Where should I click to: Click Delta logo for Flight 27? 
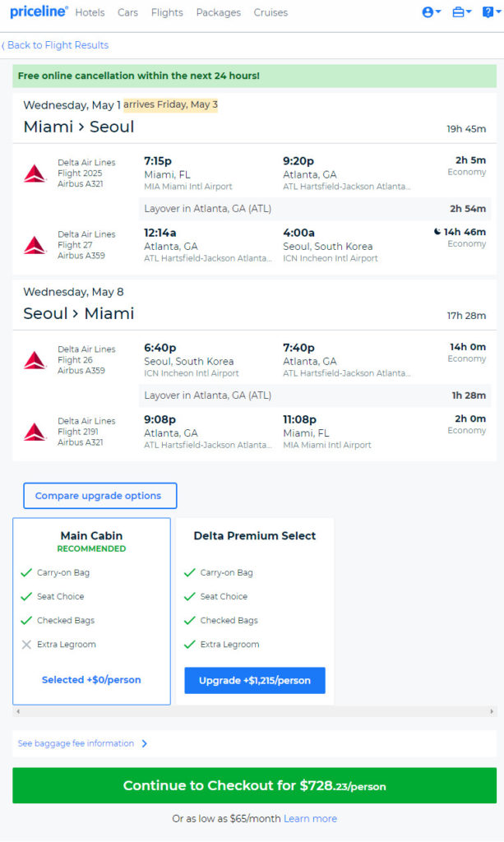35,245
